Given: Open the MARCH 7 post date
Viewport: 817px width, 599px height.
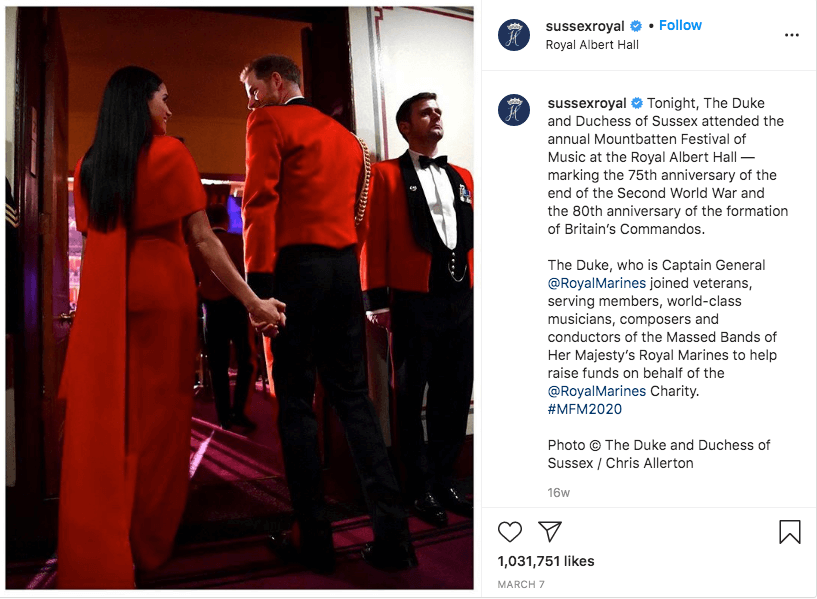Looking at the screenshot, I should point(521,584).
